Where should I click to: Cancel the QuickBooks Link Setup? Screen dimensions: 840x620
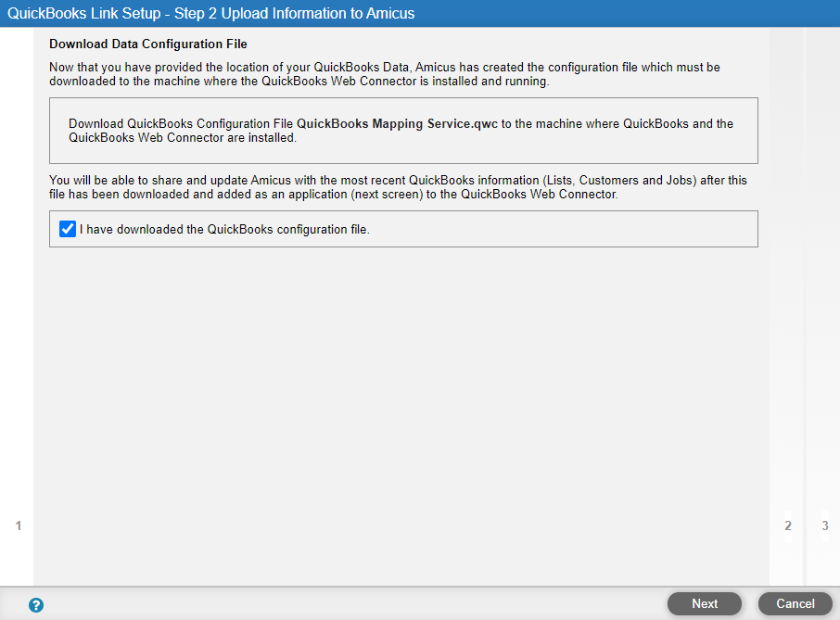[x=795, y=603]
